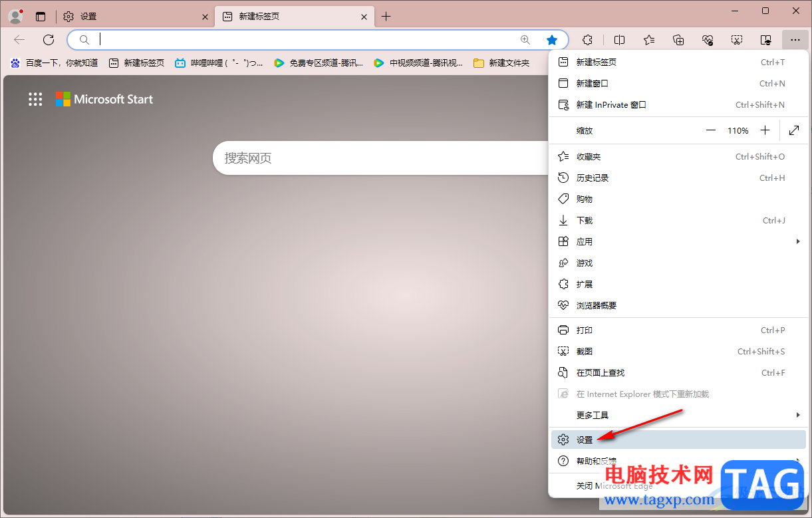Click the 110% zoom value

[738, 130]
